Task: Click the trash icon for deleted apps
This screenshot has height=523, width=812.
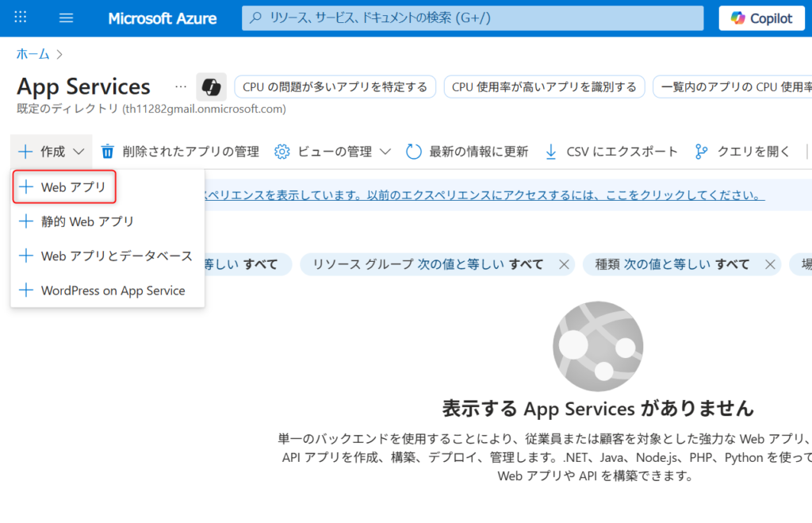Action: (107, 152)
